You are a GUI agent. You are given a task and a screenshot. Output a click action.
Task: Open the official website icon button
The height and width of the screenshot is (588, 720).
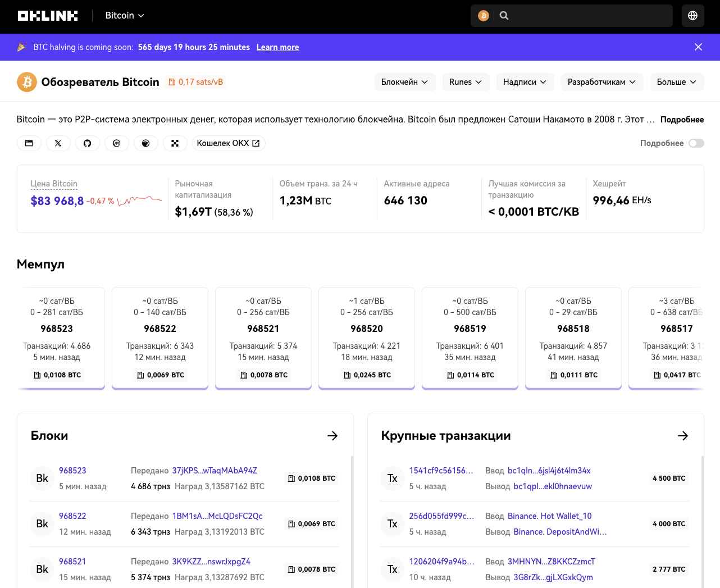pyautogui.click(x=29, y=143)
